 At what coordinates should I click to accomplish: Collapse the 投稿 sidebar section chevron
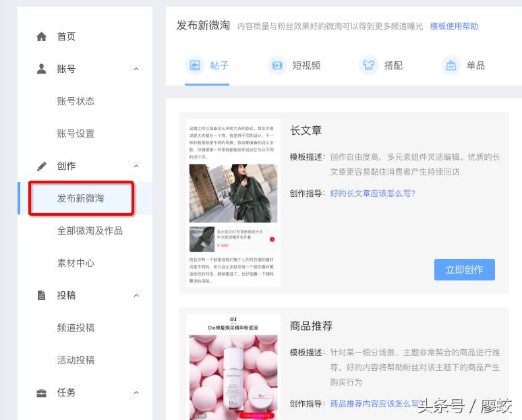coord(136,295)
